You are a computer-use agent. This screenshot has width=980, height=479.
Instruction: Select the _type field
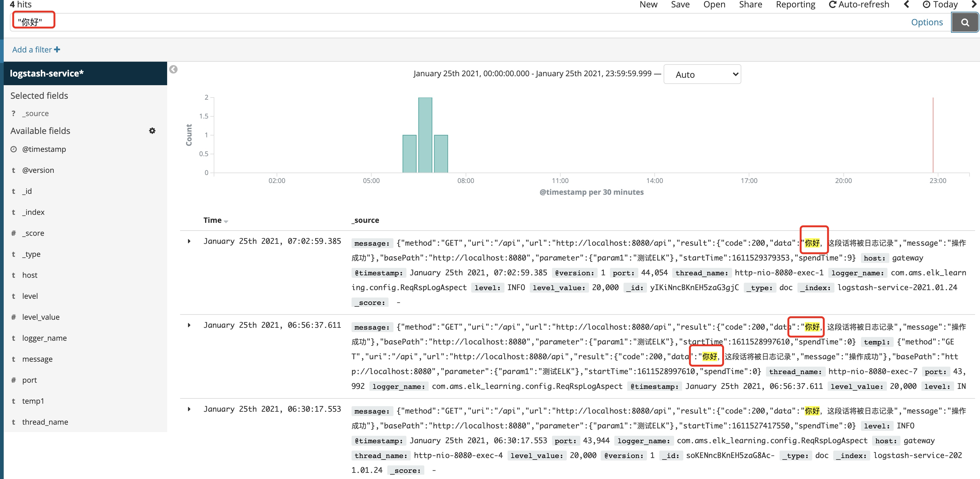31,254
